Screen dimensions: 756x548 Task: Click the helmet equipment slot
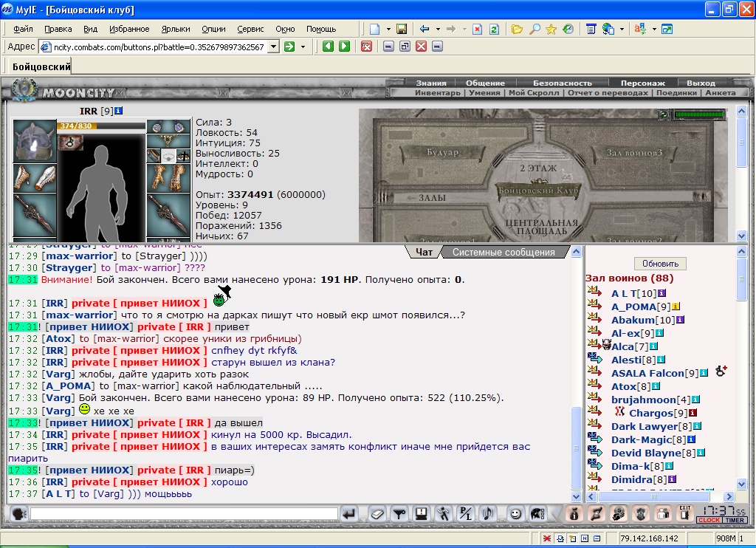tap(34, 140)
